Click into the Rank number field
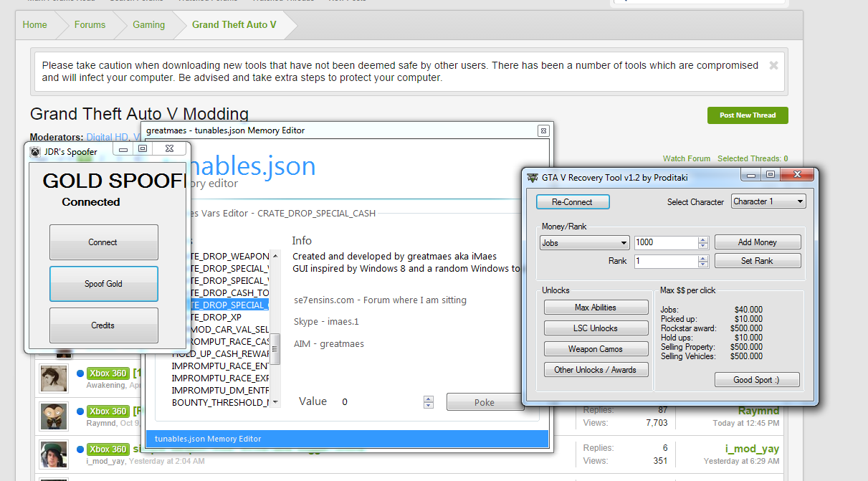The width and height of the screenshot is (868, 481). 664,262
